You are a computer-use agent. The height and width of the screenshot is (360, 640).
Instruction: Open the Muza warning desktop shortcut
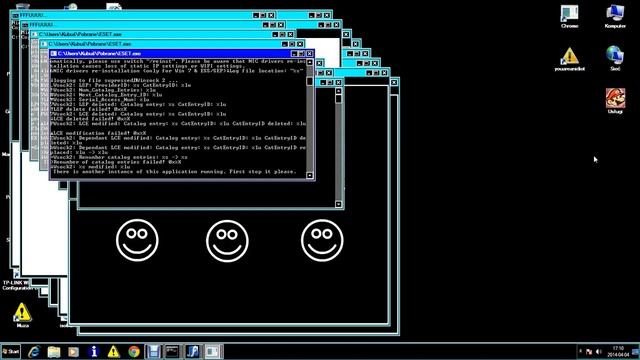point(22,315)
